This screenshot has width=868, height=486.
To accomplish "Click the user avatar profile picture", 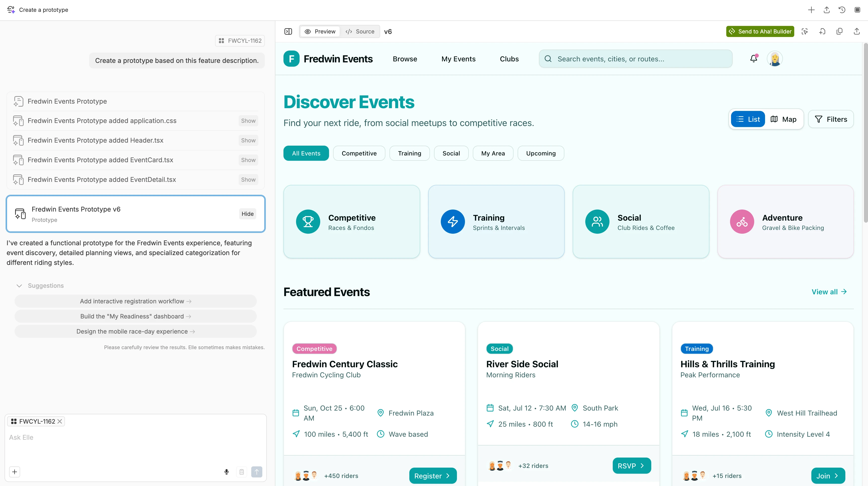I will [x=775, y=59].
